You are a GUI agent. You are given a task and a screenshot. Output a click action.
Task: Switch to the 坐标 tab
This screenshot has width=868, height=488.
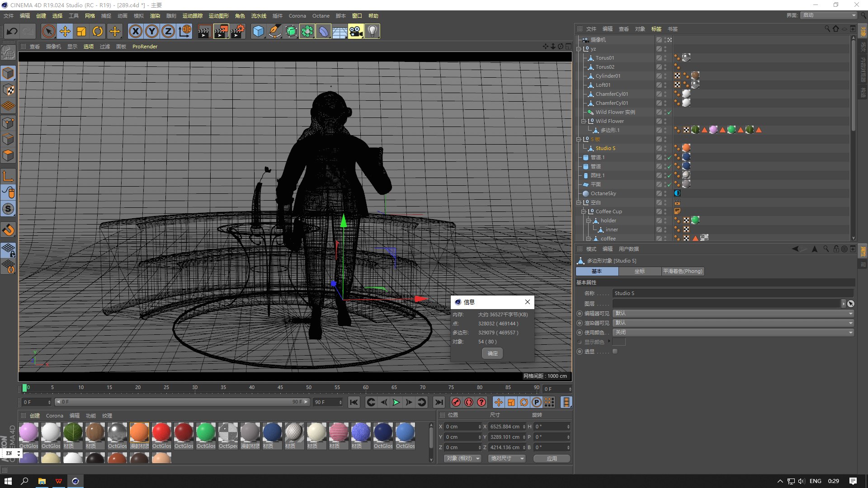[639, 271]
